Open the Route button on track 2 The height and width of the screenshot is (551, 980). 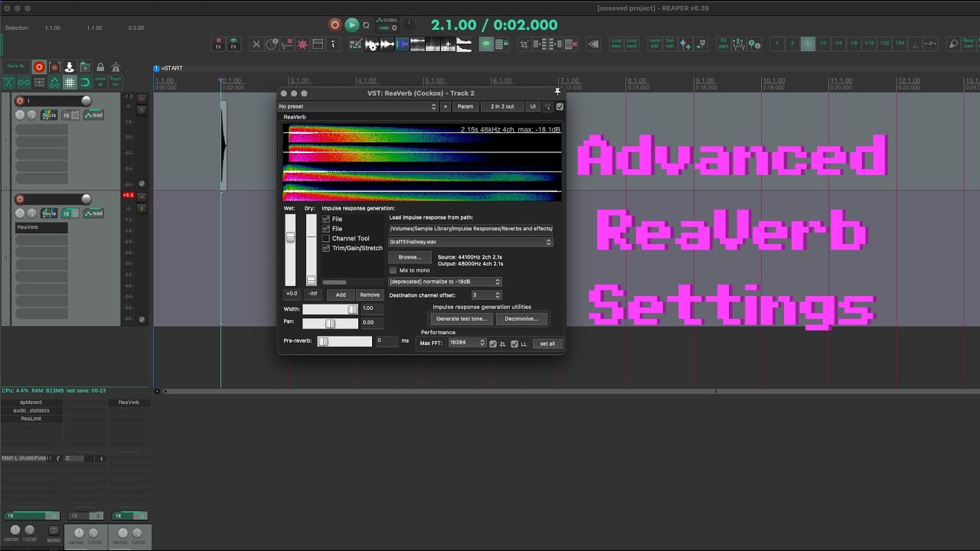point(49,214)
